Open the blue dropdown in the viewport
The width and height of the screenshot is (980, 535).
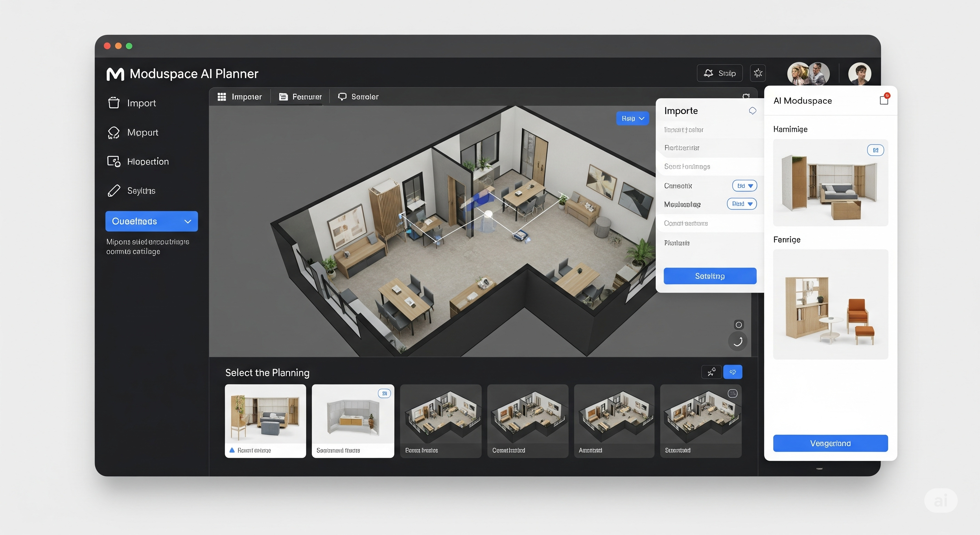click(632, 118)
